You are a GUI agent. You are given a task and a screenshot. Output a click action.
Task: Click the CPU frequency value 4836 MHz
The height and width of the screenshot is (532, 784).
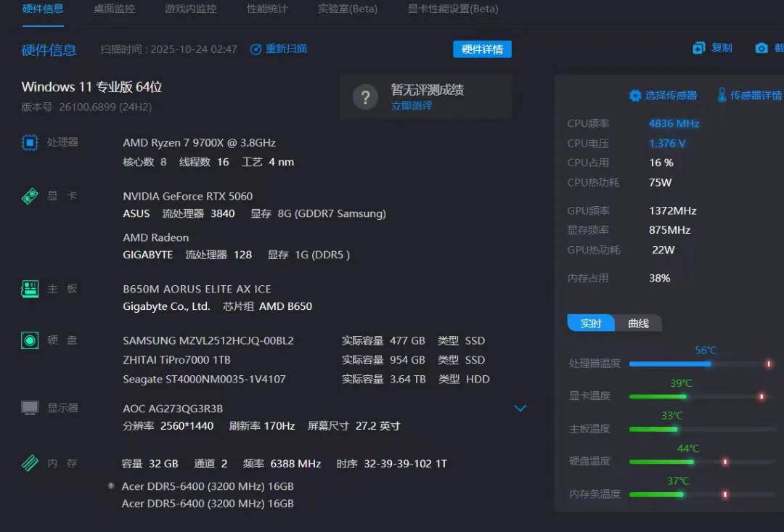pos(674,123)
